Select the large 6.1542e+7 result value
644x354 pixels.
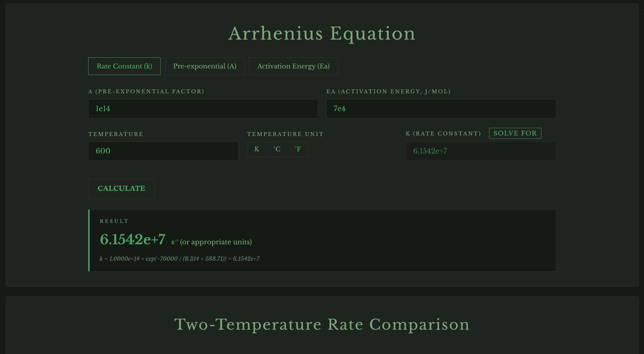(x=133, y=239)
